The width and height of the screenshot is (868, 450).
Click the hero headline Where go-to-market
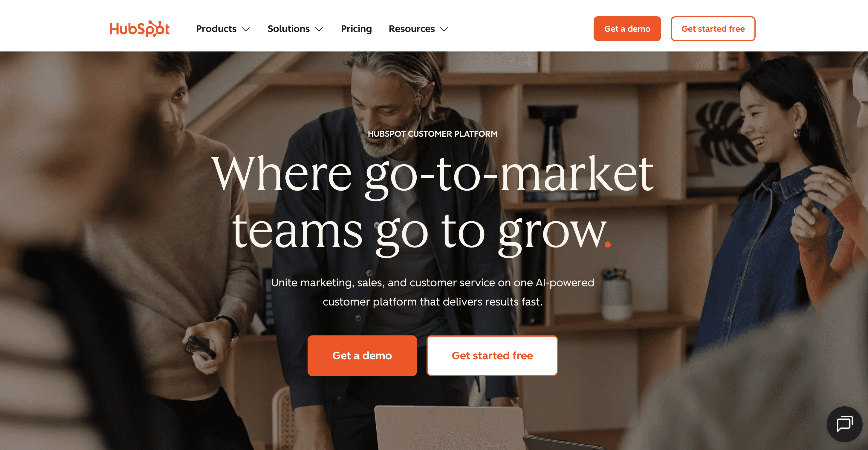[x=433, y=174]
